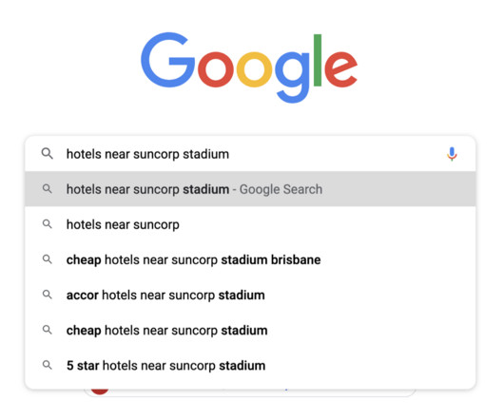Choose the 'hotels near suncorp' suggestion
The width and height of the screenshot is (504, 420).
pos(250,224)
